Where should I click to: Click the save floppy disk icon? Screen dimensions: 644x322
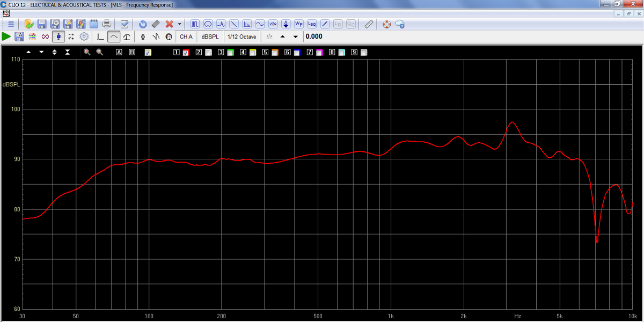(42, 24)
